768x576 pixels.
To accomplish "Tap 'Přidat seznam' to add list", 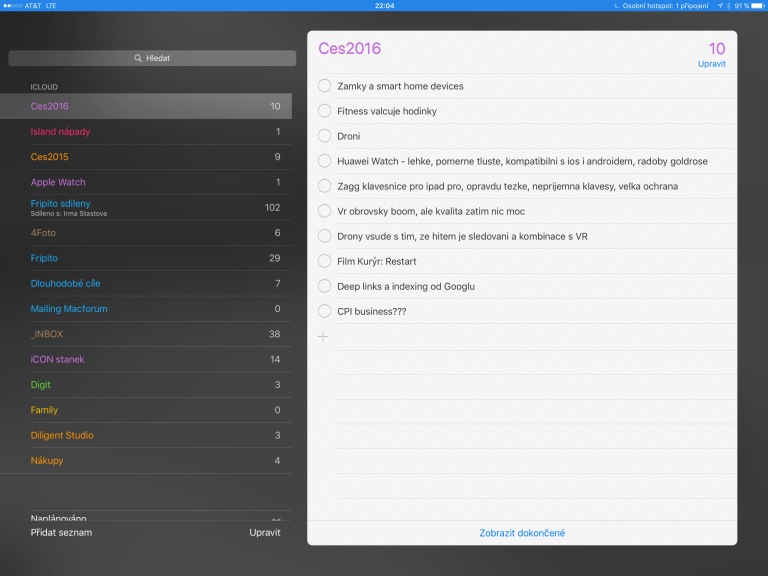I will (x=61, y=533).
